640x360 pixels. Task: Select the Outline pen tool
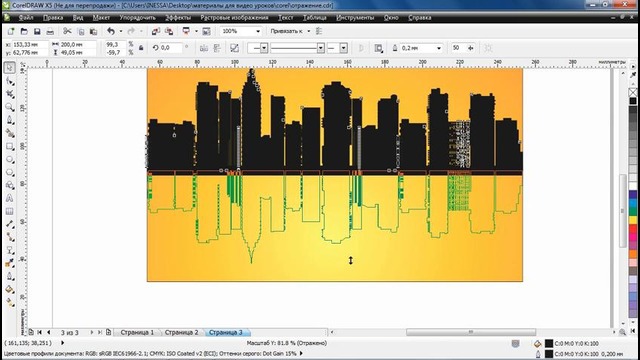[10, 276]
